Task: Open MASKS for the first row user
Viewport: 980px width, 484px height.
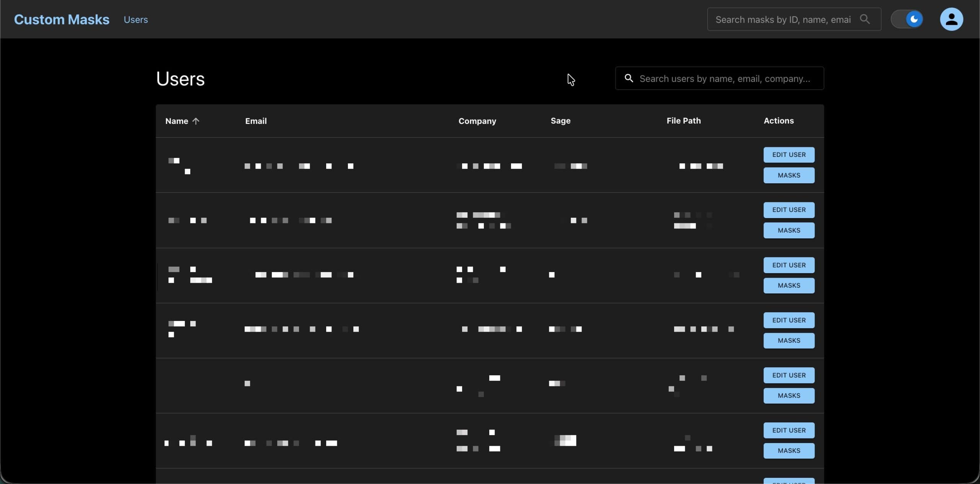Action: click(x=789, y=175)
